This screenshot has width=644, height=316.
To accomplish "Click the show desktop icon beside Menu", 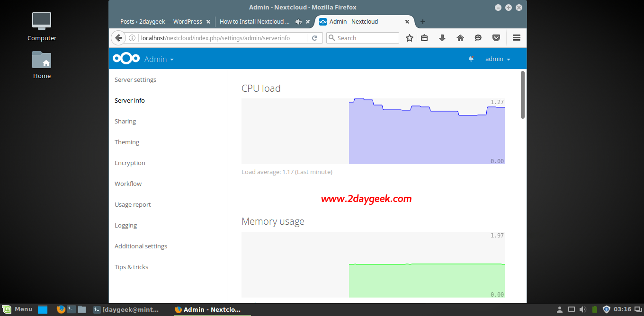I will (x=43, y=310).
